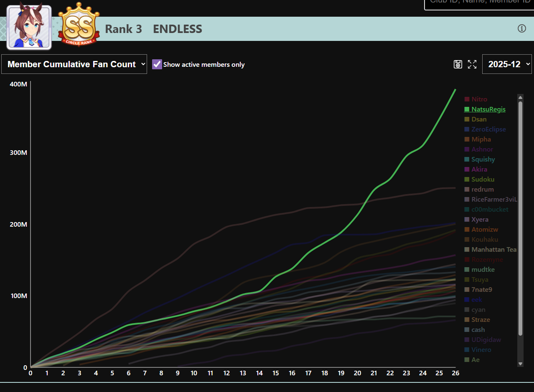
Task: Click the Rozemyne legend entry
Action: coord(484,260)
